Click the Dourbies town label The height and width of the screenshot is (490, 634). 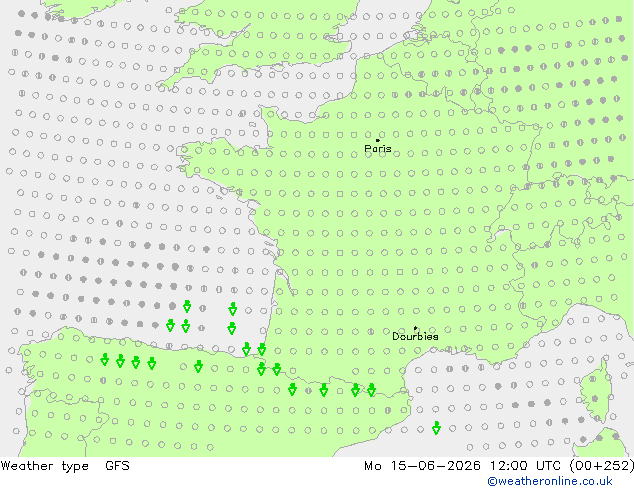(415, 336)
